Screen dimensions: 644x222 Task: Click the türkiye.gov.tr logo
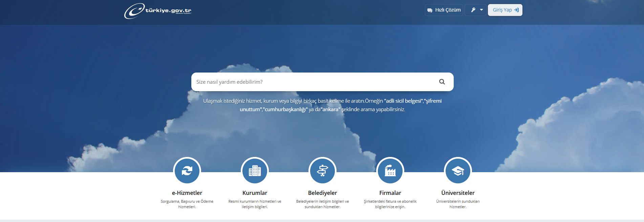(158, 11)
